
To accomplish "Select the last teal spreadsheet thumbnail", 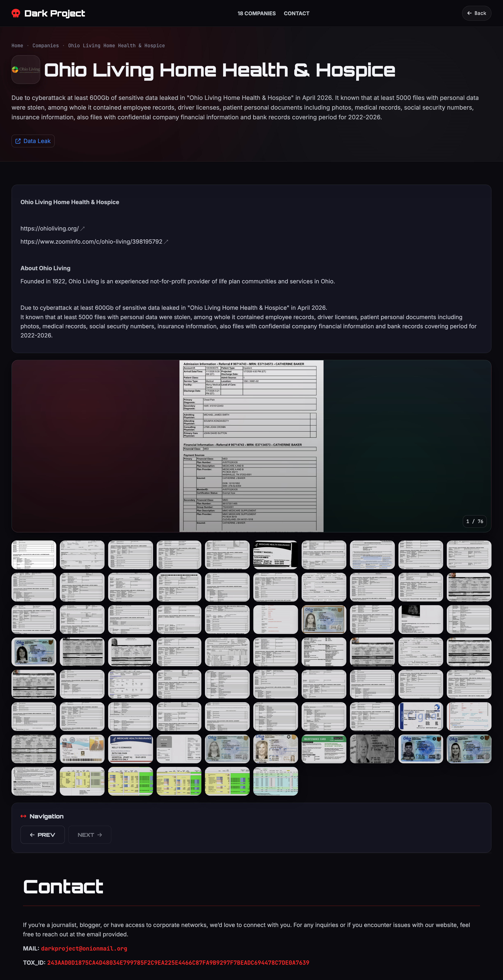I will (275, 781).
